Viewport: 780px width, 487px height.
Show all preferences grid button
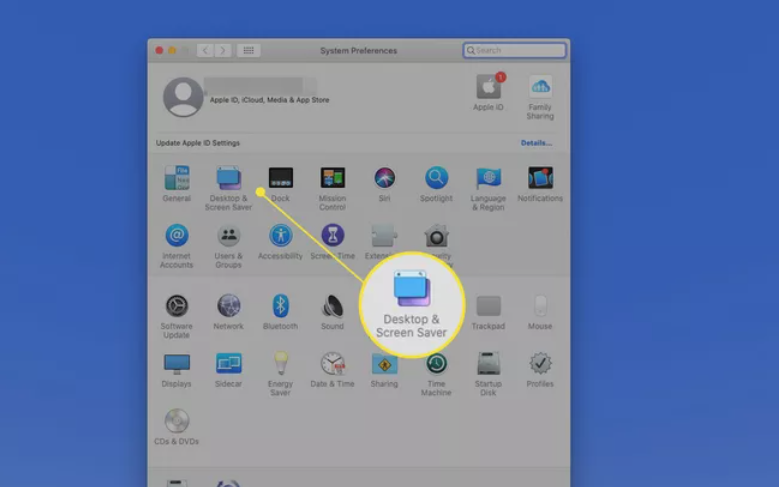[x=248, y=50]
